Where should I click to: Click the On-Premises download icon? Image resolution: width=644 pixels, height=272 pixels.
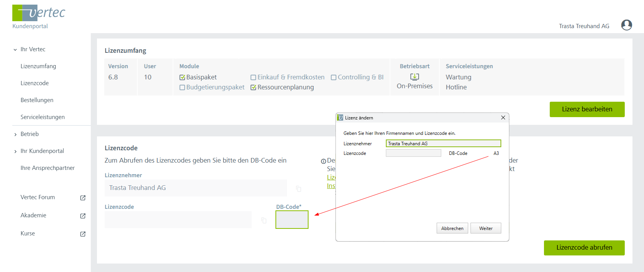[414, 77]
